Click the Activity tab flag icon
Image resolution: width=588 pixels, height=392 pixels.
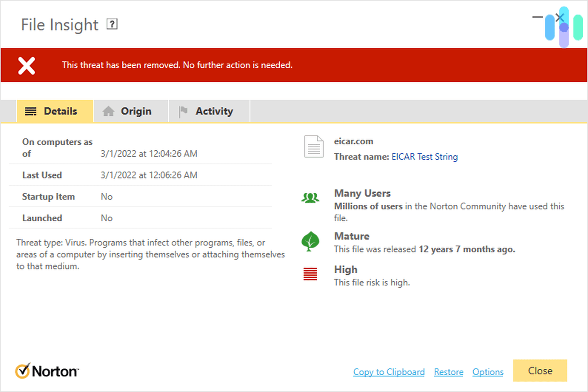(x=183, y=111)
